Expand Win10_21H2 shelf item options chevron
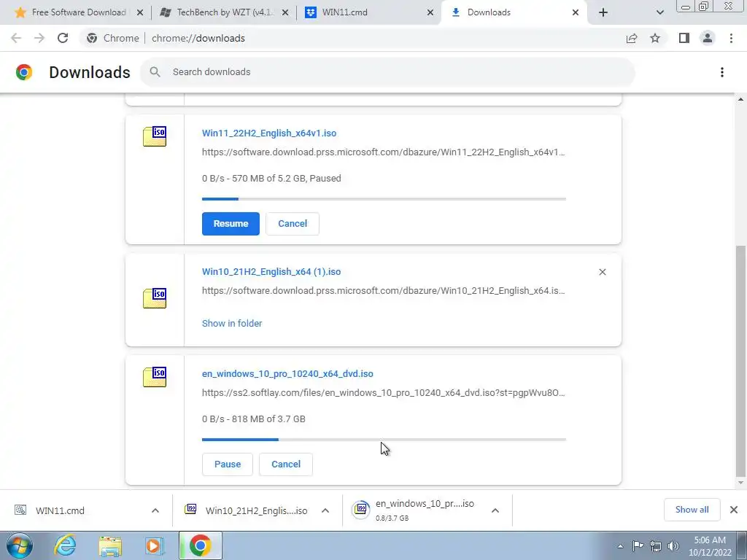Screen dimensions: 747x560 click(325, 510)
